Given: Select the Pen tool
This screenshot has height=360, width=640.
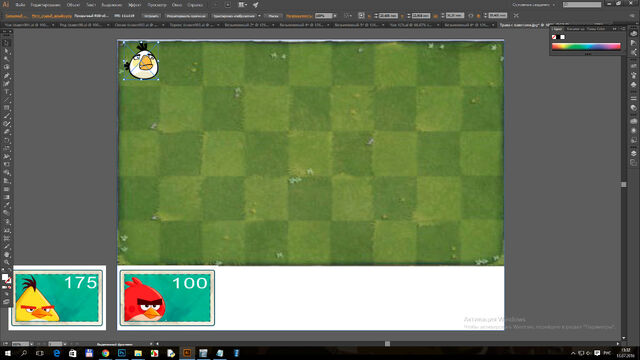Looking at the screenshot, I should [7, 76].
